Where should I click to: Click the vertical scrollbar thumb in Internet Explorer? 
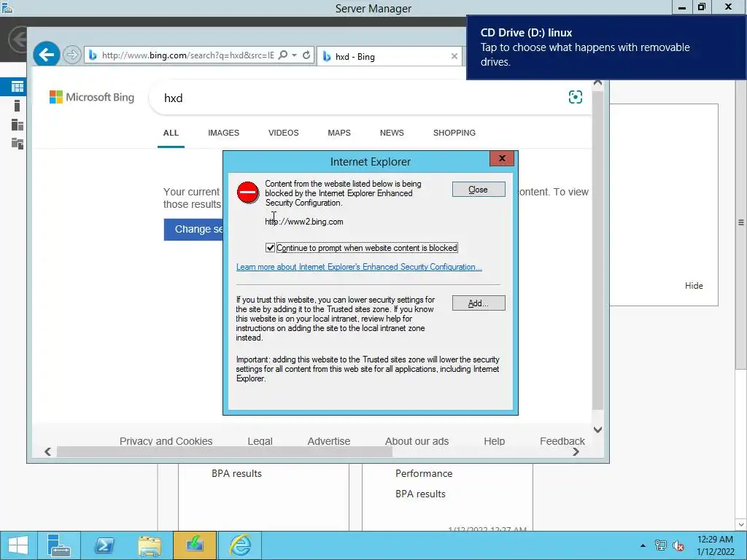(x=598, y=250)
